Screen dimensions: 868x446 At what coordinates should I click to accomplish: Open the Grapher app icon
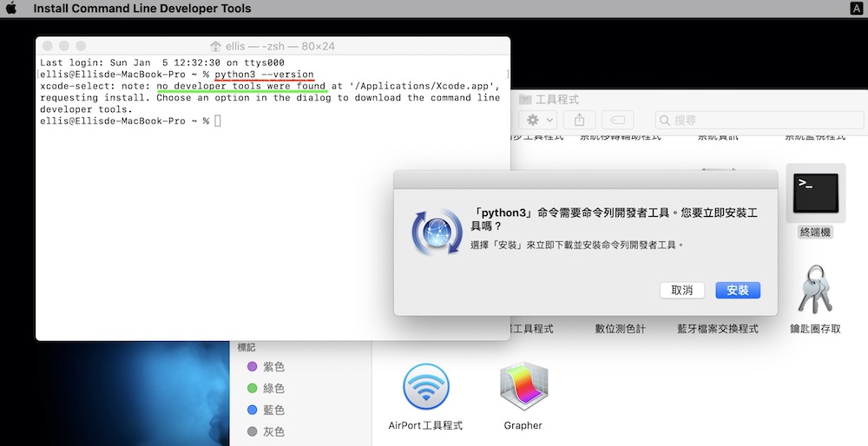(523, 386)
